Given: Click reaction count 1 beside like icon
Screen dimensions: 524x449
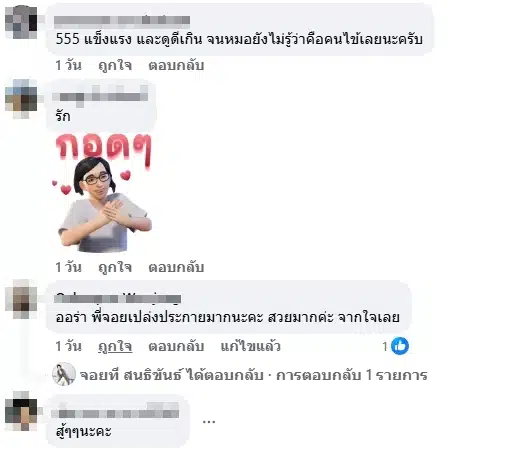Looking at the screenshot, I should tap(385, 346).
